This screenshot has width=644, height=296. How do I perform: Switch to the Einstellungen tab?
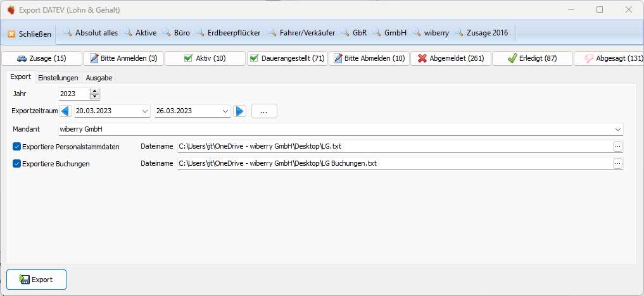pyautogui.click(x=58, y=78)
